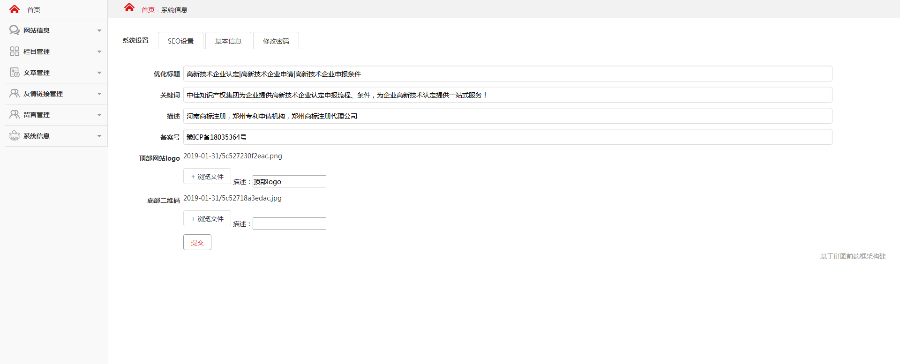
Task: Click the empty caption field in the QR code row
Action: pyautogui.click(x=289, y=223)
